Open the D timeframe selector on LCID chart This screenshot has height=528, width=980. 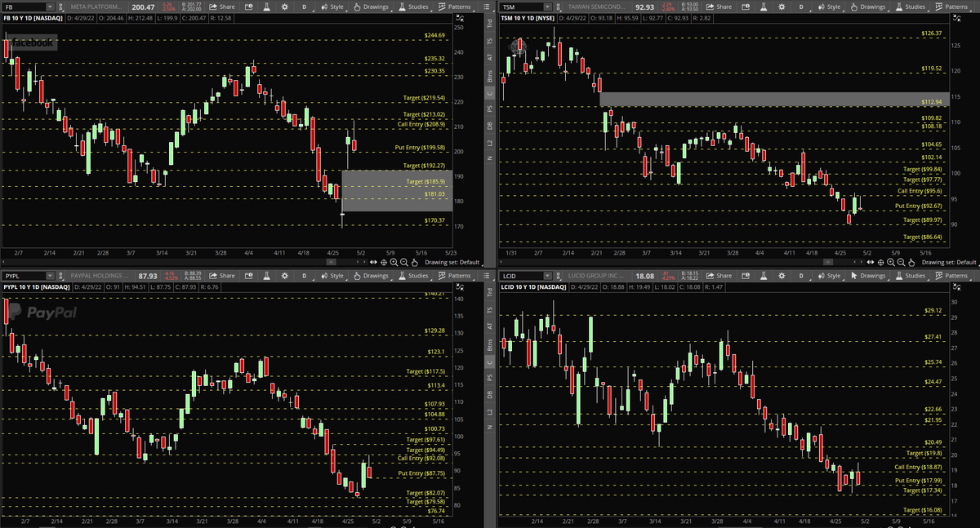point(801,276)
